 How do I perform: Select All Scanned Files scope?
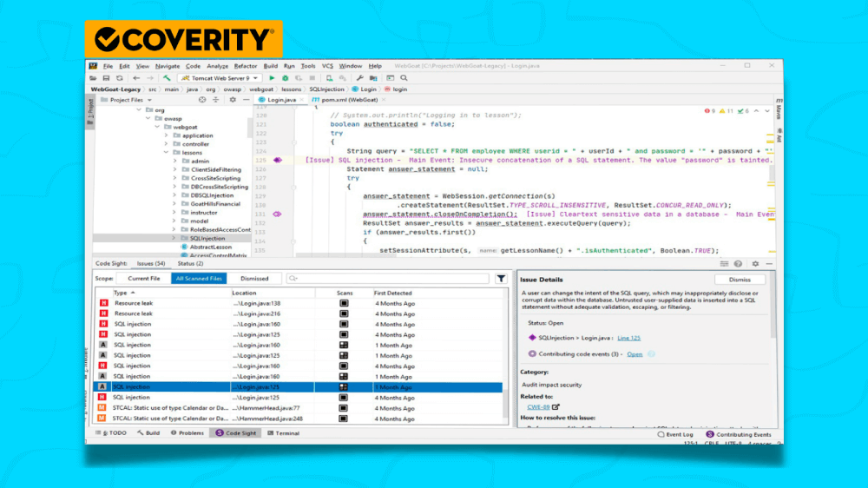tap(199, 279)
